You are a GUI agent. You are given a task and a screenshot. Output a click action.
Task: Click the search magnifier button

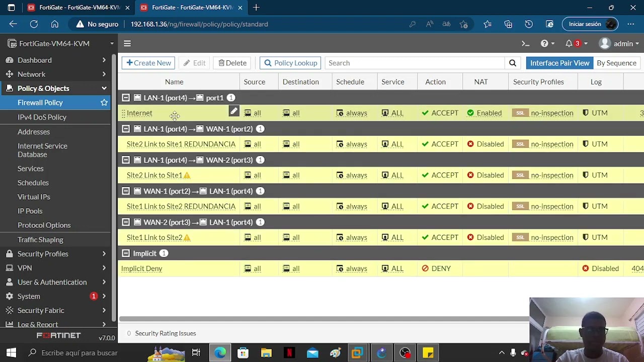click(512, 63)
